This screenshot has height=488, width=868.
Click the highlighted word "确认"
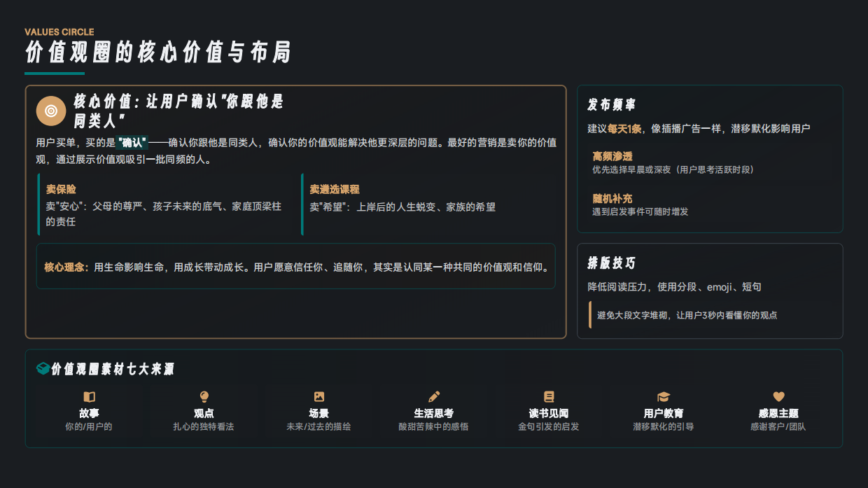[x=132, y=143]
